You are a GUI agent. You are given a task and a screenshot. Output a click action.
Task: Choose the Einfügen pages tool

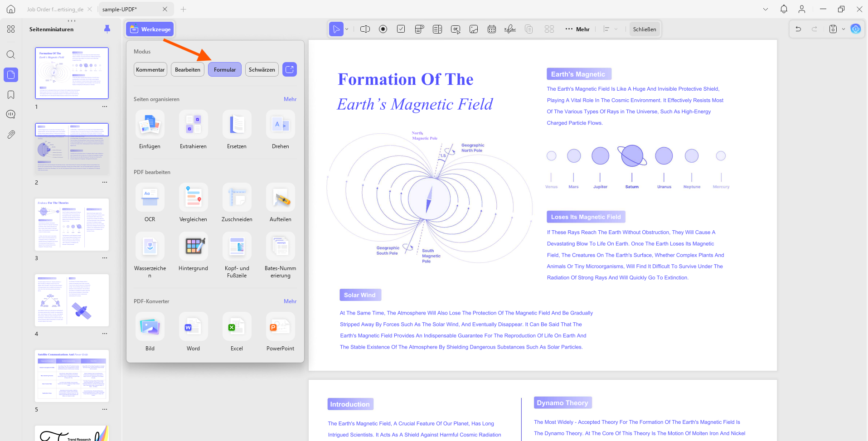pyautogui.click(x=150, y=130)
